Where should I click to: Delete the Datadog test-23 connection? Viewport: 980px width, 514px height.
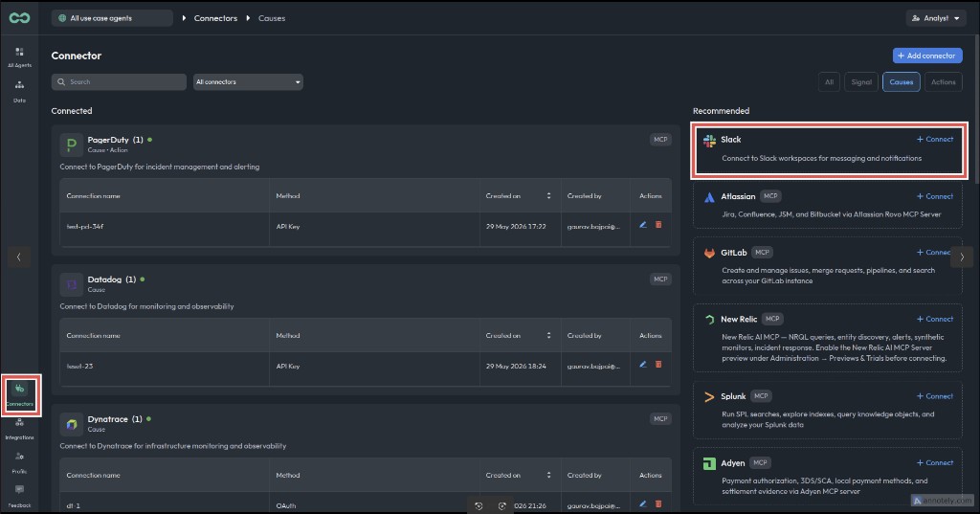point(658,365)
